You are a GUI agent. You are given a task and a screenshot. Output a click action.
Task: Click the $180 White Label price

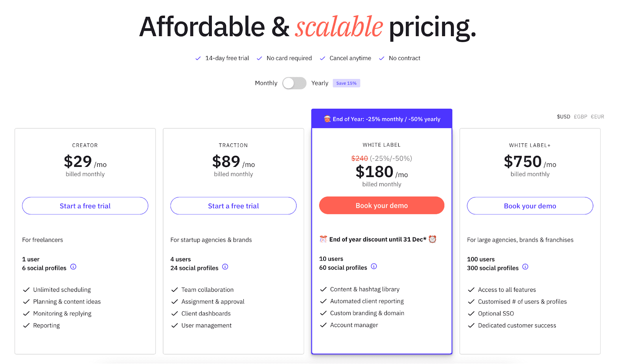pos(375,172)
